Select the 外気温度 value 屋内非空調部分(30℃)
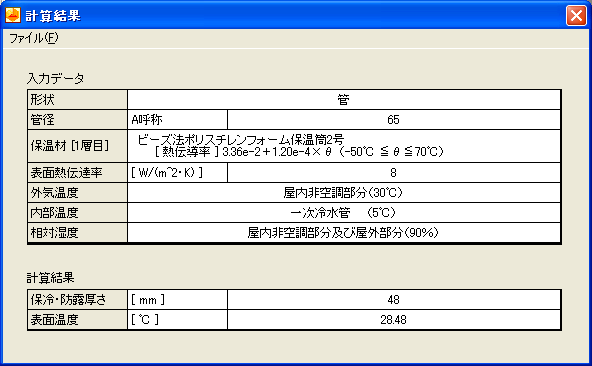592x366 pixels. coord(344,193)
